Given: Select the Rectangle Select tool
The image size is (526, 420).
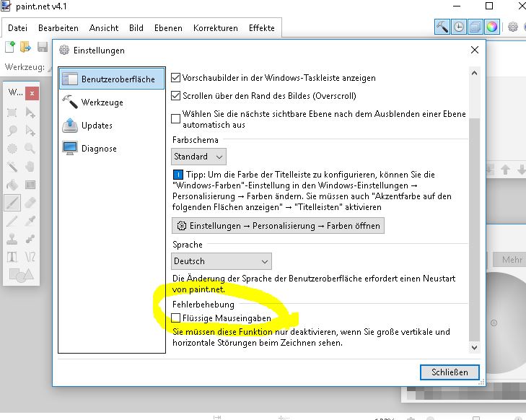Looking at the screenshot, I should click(x=12, y=113).
